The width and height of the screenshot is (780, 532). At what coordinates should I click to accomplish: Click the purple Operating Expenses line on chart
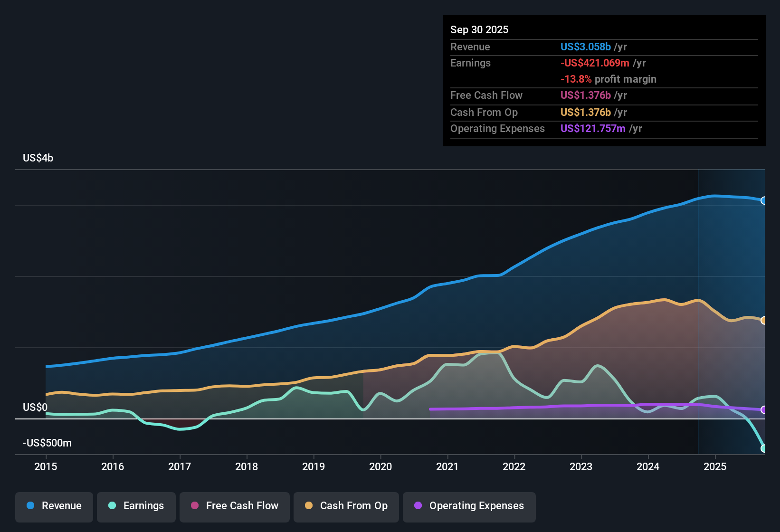(570, 407)
